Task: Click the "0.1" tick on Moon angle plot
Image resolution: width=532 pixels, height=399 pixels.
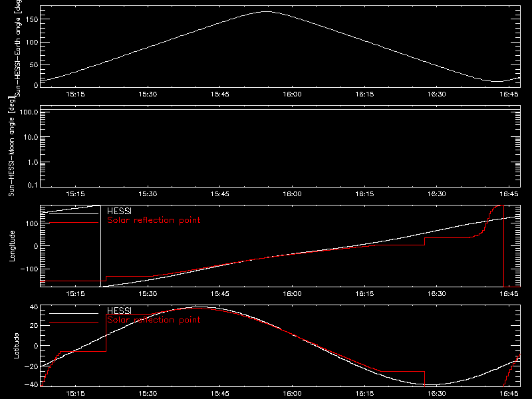Action: tap(33, 185)
